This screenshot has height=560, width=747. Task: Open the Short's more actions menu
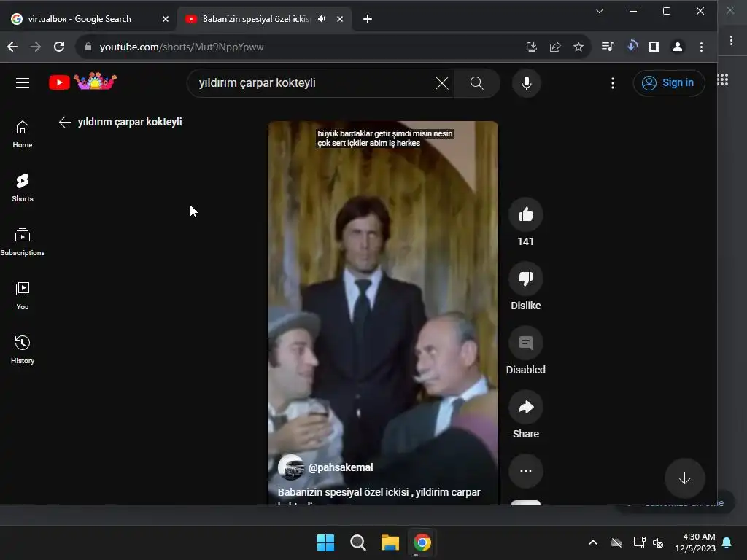point(526,471)
